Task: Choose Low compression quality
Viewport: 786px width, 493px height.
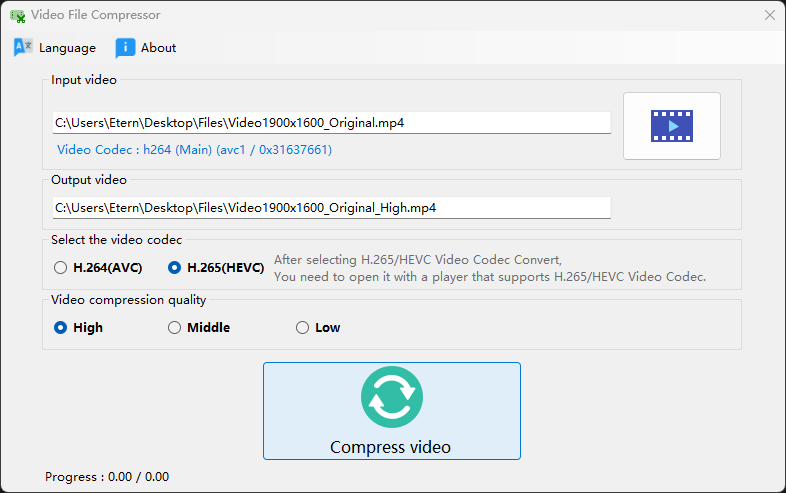Action: pyautogui.click(x=318, y=327)
